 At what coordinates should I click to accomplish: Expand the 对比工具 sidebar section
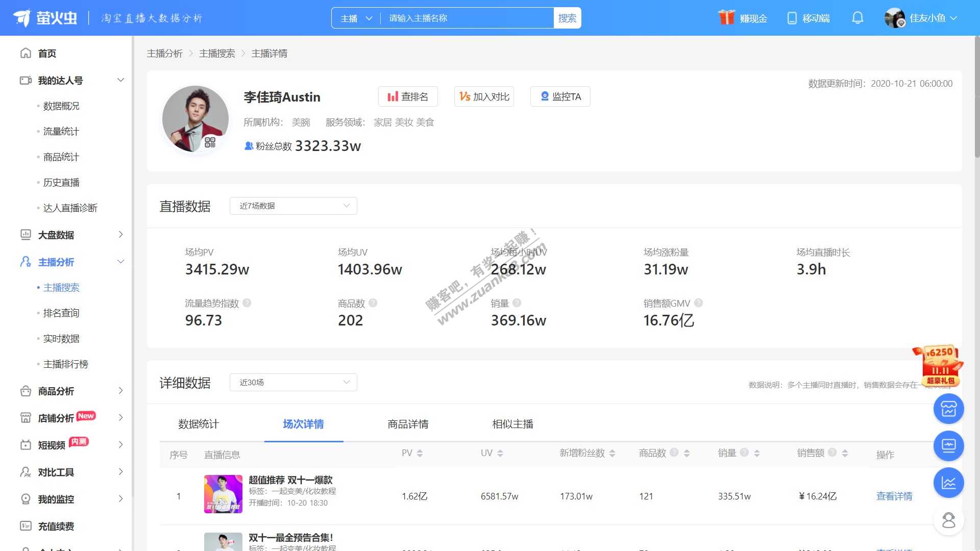click(x=120, y=472)
